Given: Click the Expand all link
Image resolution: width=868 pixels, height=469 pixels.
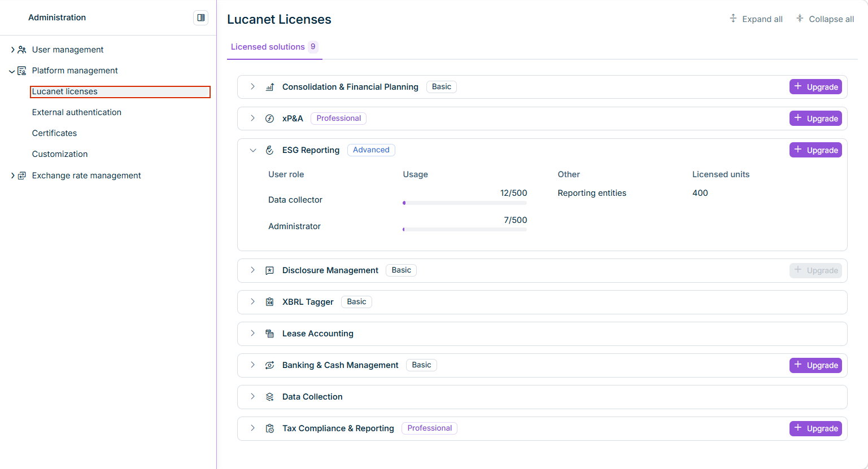Looking at the screenshot, I should pos(756,19).
